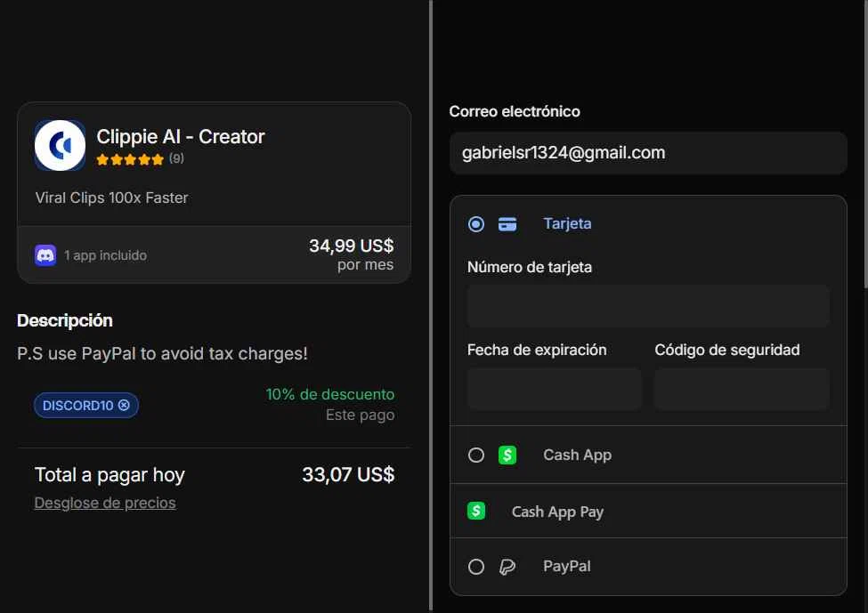
Task: Click the Clippie AI - Creator title
Action: tap(181, 137)
